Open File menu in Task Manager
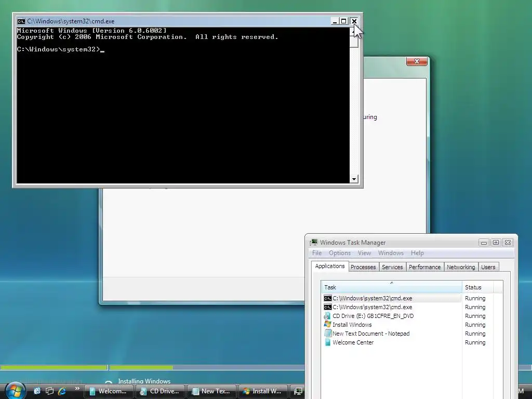Screen dimensions: 532x399 click(x=317, y=253)
